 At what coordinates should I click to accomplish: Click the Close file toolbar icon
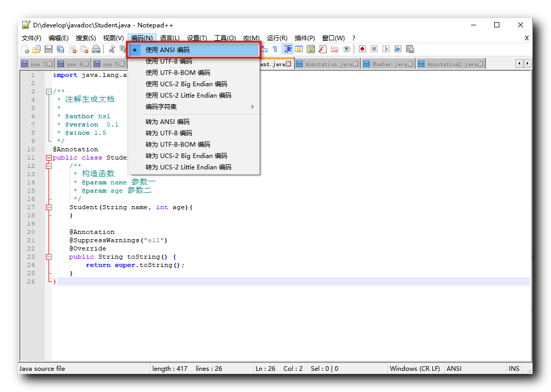(72, 49)
